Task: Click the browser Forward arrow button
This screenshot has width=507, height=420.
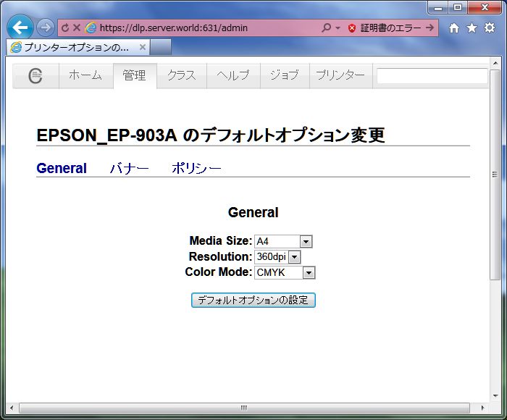Action: [x=45, y=28]
